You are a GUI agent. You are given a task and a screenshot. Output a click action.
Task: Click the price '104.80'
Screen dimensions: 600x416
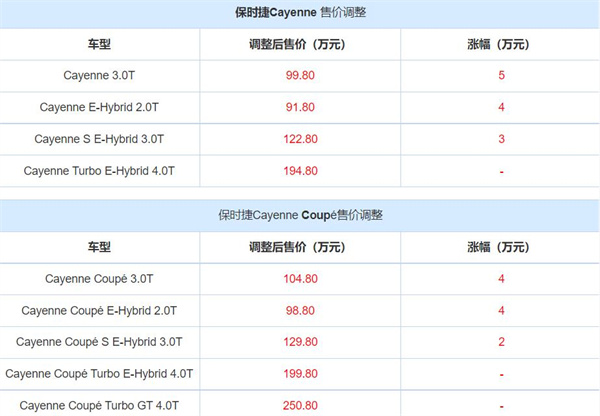(x=300, y=279)
